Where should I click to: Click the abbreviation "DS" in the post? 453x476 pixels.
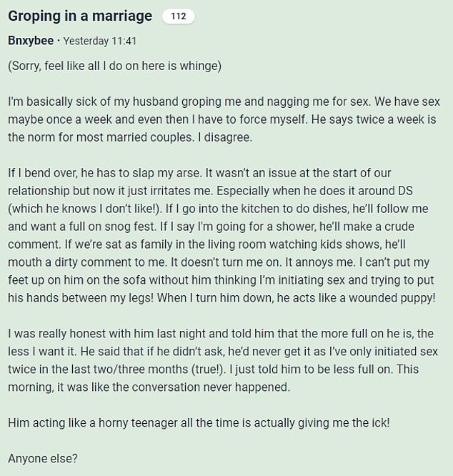405,191
